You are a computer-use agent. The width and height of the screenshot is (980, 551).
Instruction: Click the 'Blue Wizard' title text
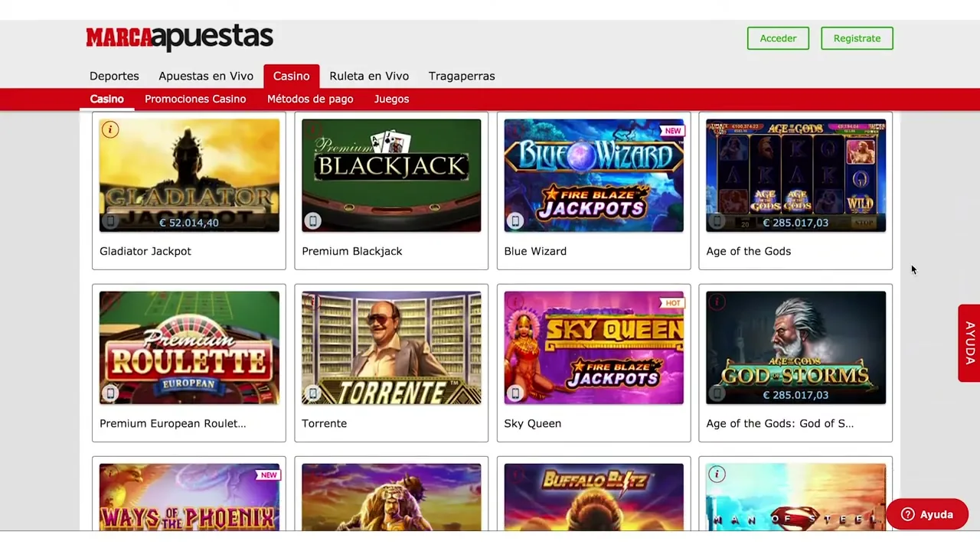click(x=535, y=251)
